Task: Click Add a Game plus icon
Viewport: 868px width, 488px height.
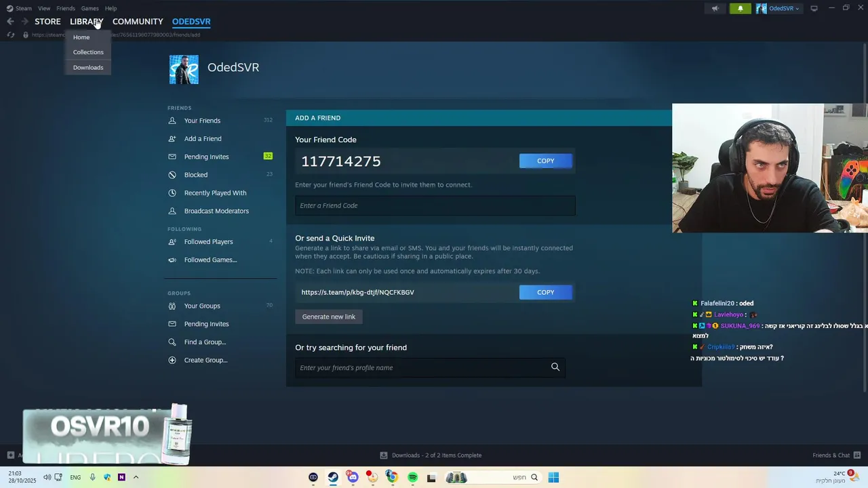Action: [10, 455]
